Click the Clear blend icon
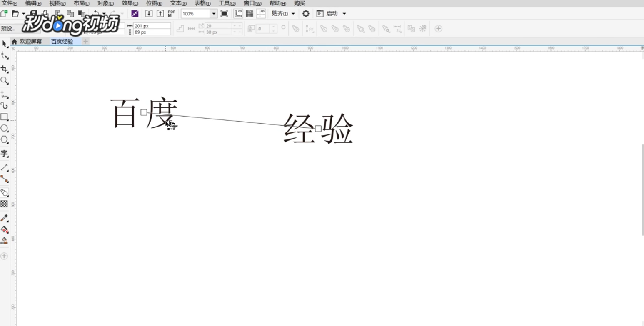This screenshot has height=326, width=644. tap(423, 29)
